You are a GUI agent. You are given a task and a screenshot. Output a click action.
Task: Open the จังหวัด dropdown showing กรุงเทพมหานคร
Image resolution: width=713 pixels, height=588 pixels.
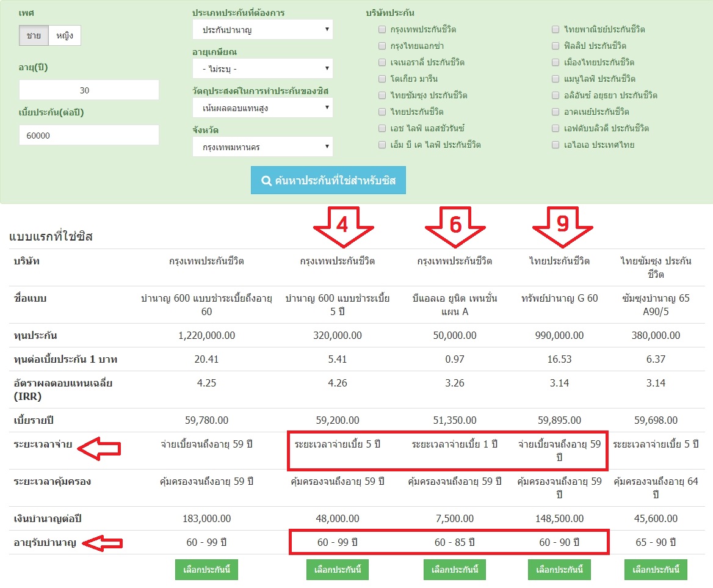[x=262, y=147]
